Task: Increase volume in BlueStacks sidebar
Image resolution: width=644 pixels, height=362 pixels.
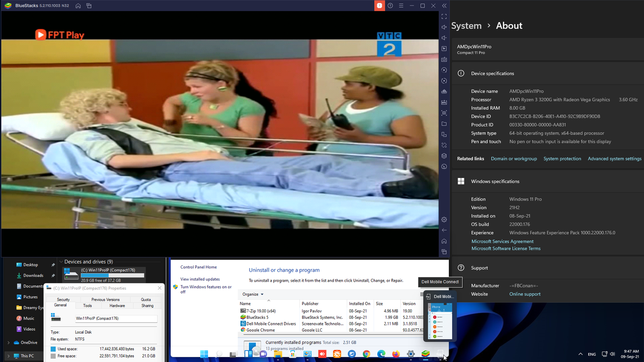Action: click(444, 27)
